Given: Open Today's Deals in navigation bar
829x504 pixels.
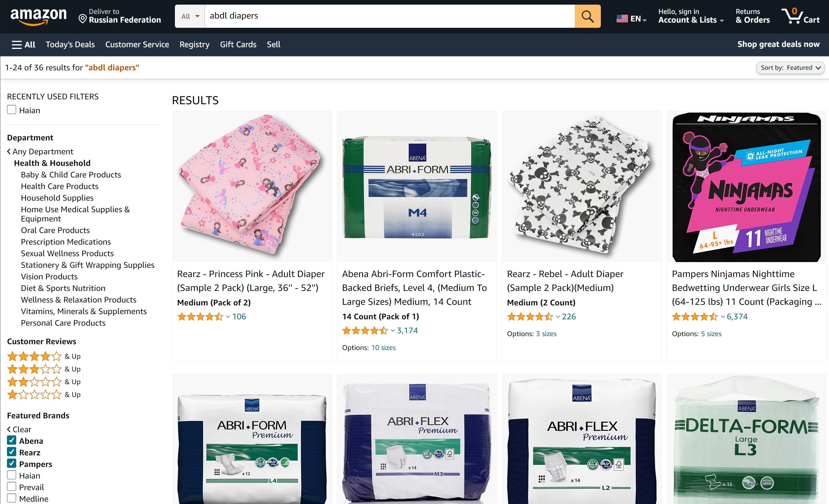Looking at the screenshot, I should [70, 44].
